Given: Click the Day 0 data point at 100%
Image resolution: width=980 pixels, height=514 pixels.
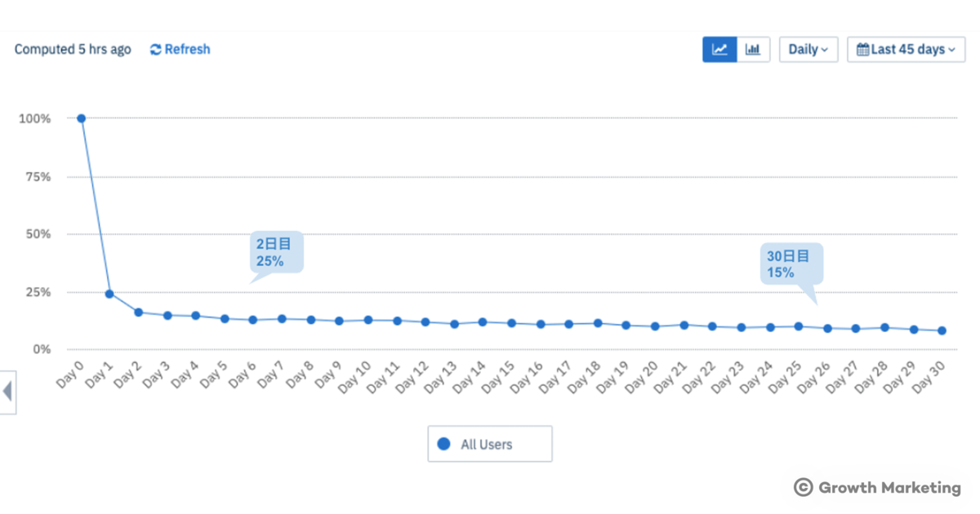Looking at the screenshot, I should click(81, 118).
